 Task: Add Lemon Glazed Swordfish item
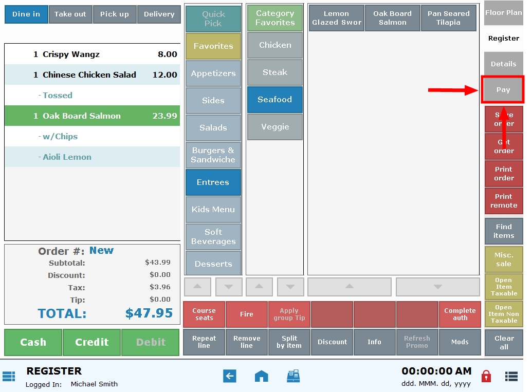coord(337,18)
